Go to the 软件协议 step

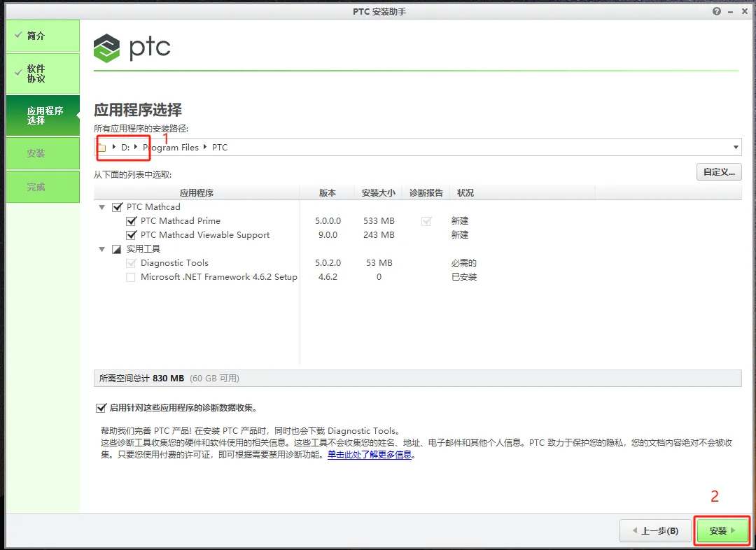tap(43, 73)
